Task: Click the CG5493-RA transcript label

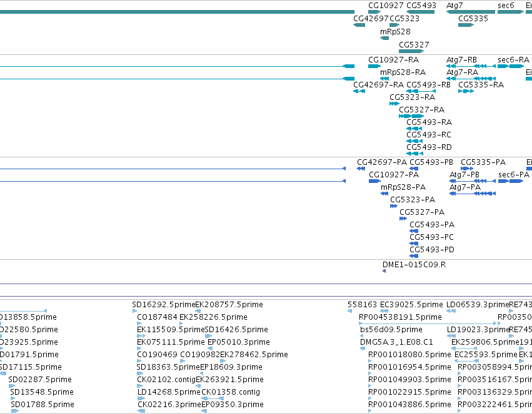Action: tap(429, 122)
